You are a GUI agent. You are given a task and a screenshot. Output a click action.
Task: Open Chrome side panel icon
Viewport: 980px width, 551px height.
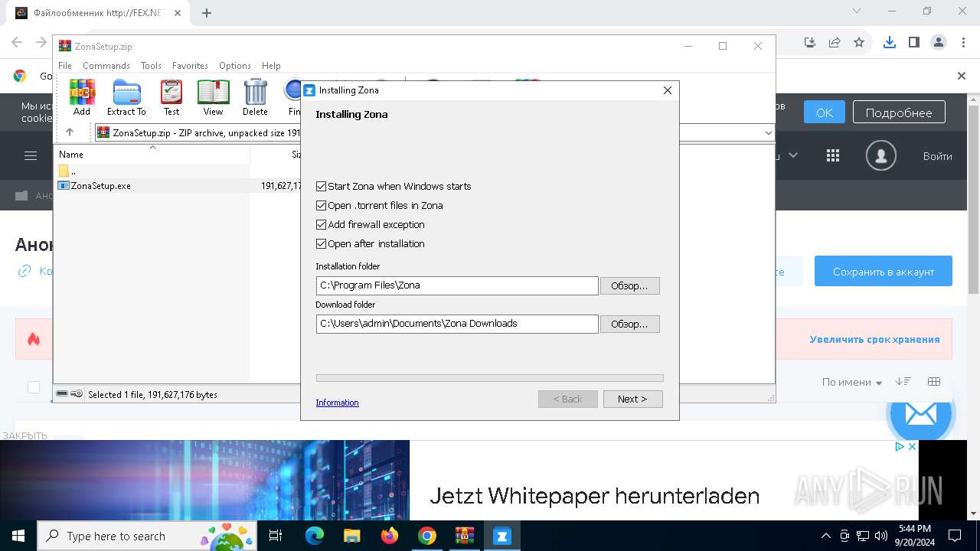coord(914,43)
